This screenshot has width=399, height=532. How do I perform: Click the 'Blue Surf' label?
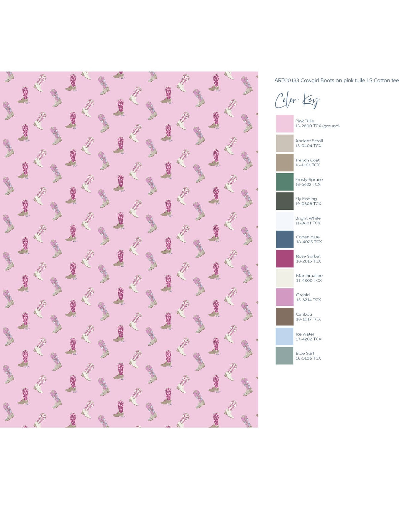coord(305,354)
